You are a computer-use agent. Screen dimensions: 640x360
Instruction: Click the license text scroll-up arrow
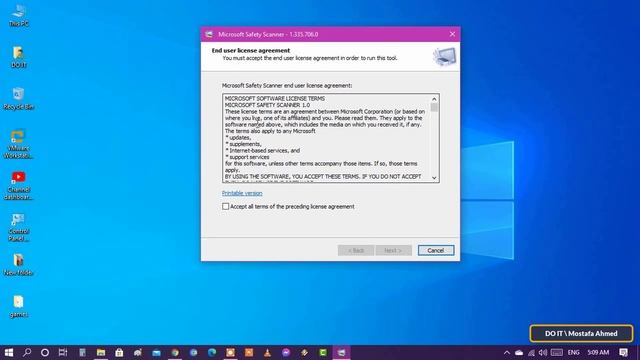click(434, 99)
